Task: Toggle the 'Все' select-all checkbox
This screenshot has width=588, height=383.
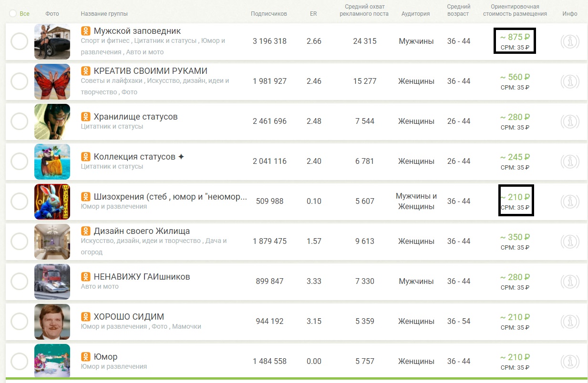Action: click(13, 14)
